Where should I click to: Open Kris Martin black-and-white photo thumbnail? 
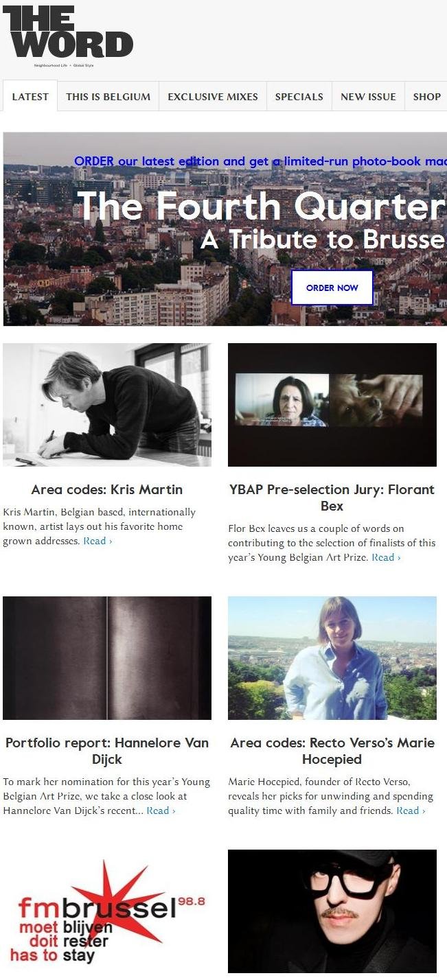click(x=107, y=405)
